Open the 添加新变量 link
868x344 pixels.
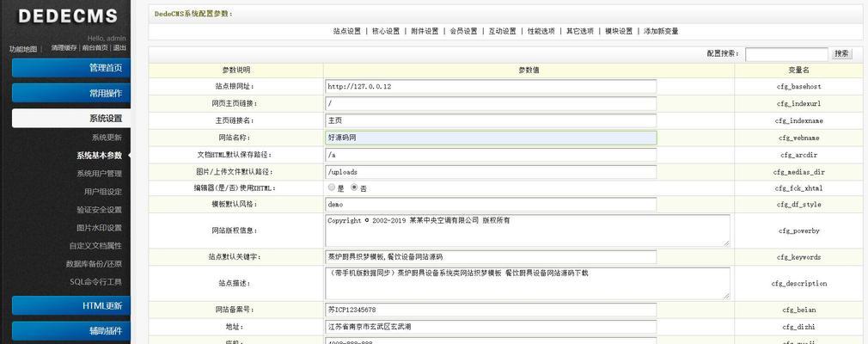point(661,32)
